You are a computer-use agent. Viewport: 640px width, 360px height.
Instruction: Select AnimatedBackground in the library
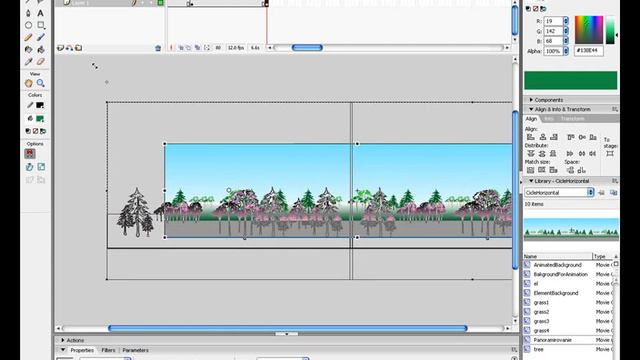[558, 265]
